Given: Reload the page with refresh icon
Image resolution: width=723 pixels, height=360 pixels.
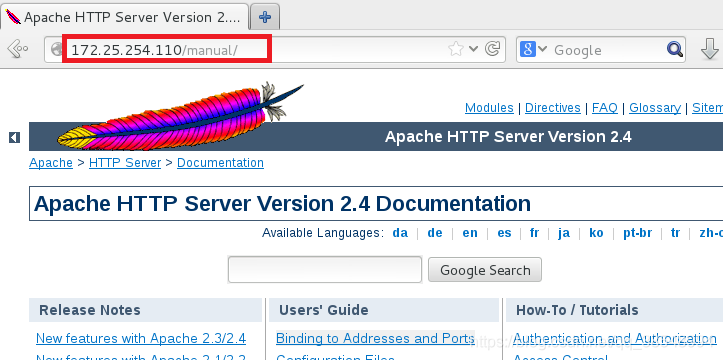Looking at the screenshot, I should pos(493,49).
